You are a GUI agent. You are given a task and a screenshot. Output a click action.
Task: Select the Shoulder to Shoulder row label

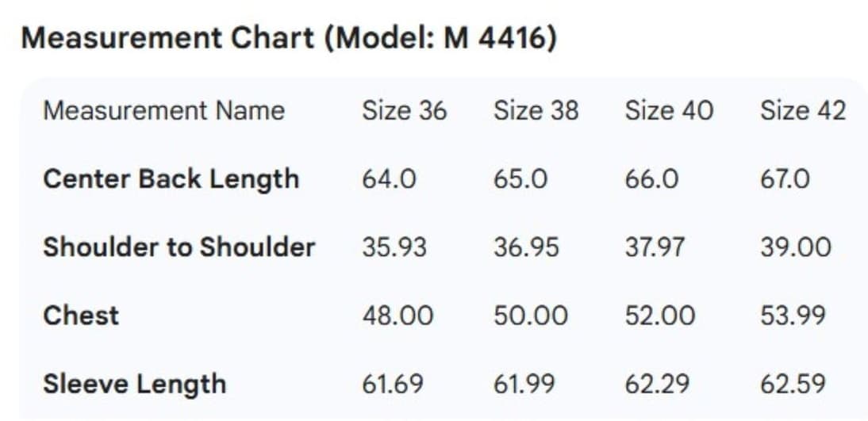179,247
